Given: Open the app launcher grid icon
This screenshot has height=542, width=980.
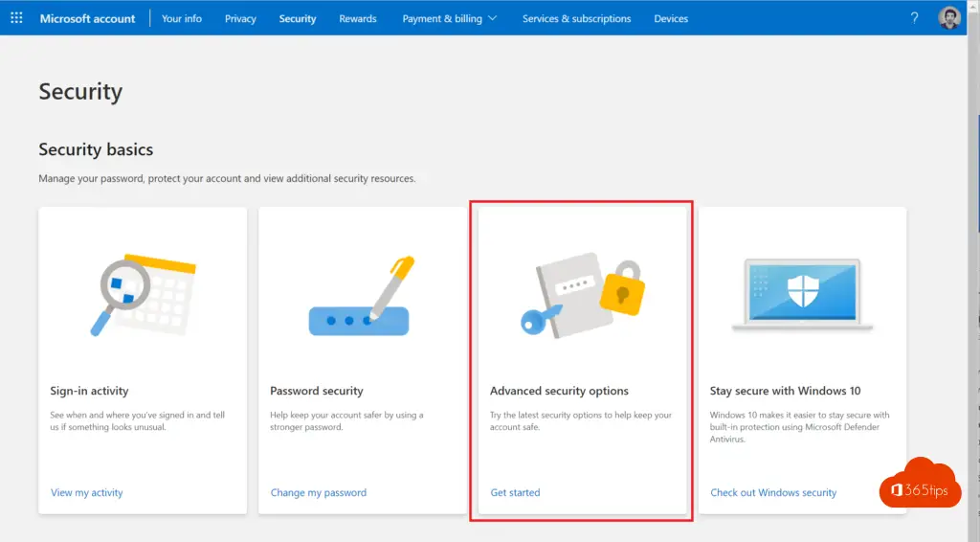Looking at the screenshot, I should (x=17, y=18).
